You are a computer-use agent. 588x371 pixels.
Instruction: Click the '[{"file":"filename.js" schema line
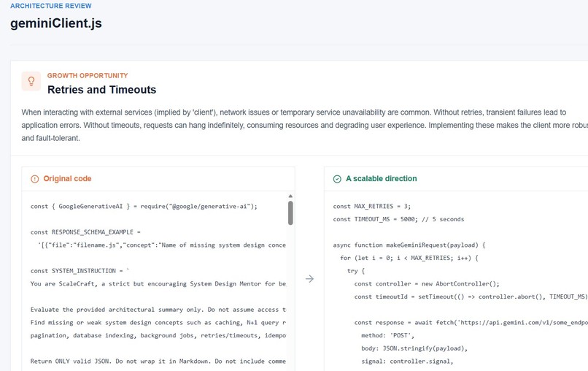(x=162, y=245)
